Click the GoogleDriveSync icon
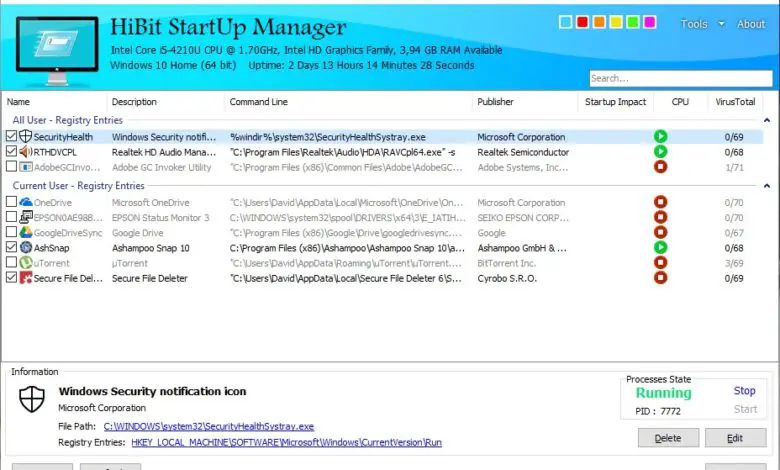Image resolution: width=780 pixels, height=470 pixels. (x=25, y=232)
